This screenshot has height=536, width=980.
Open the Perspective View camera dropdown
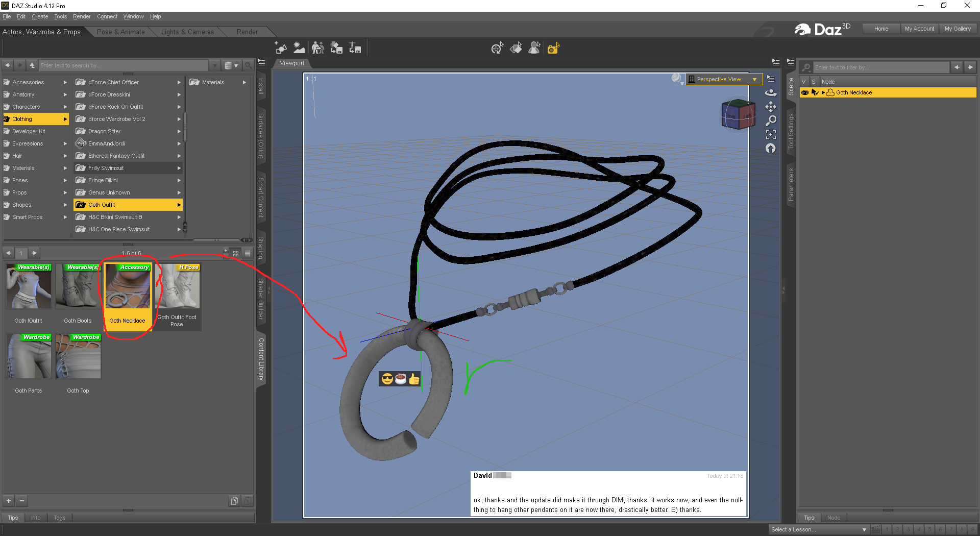tap(724, 79)
